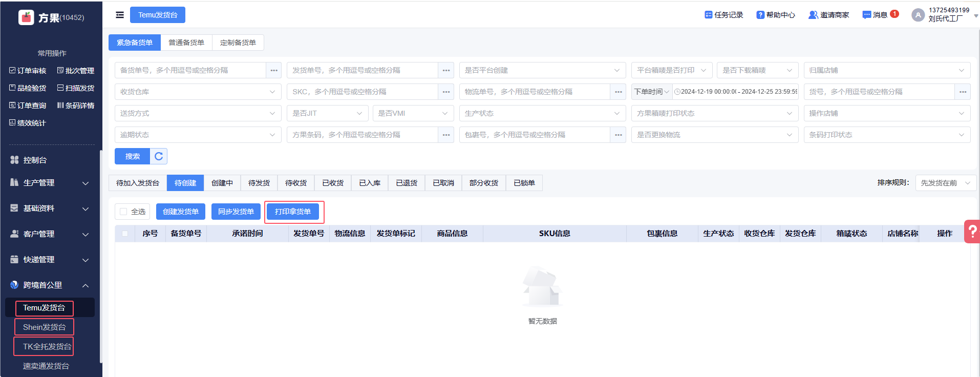Tick the 全选 select all checkbox
The width and height of the screenshot is (980, 377).
[x=123, y=212]
